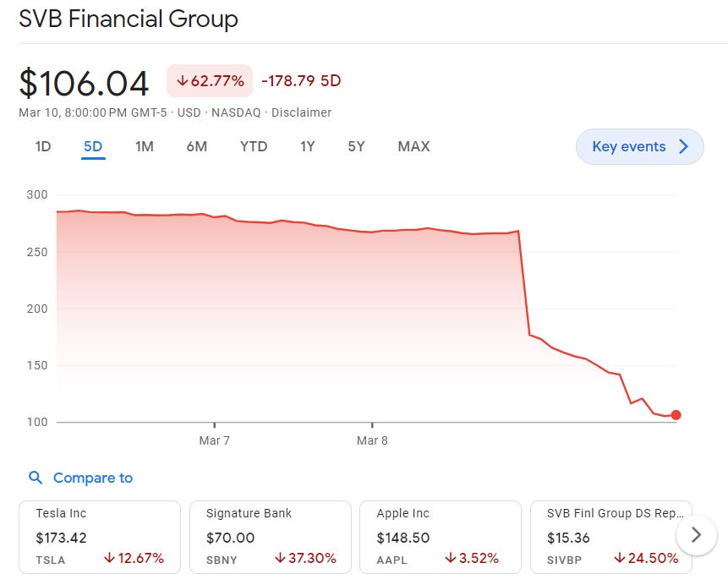Click the next arrow on comparison carousel
The width and height of the screenshot is (728, 585).
point(696,534)
